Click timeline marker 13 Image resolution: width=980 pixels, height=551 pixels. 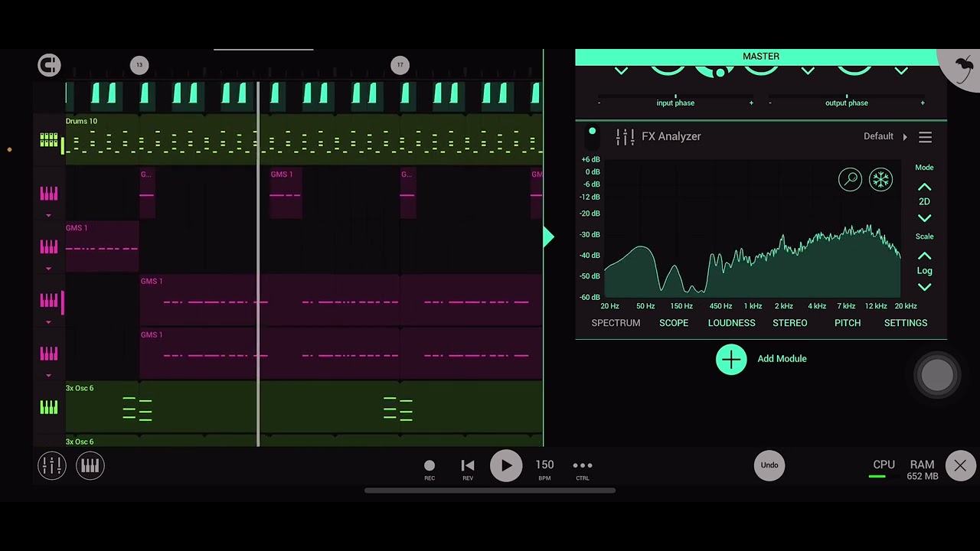click(x=139, y=65)
